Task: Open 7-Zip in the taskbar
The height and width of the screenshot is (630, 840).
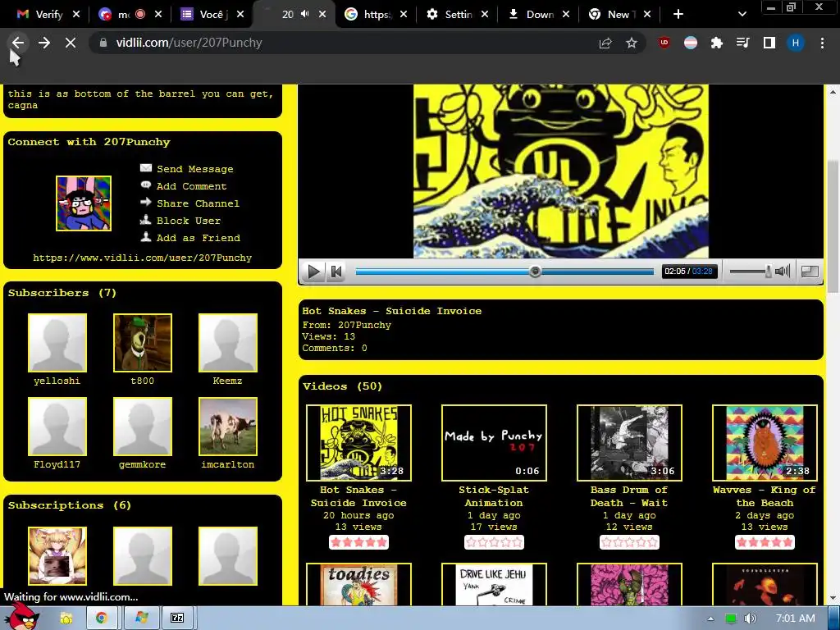Action: [x=177, y=619]
